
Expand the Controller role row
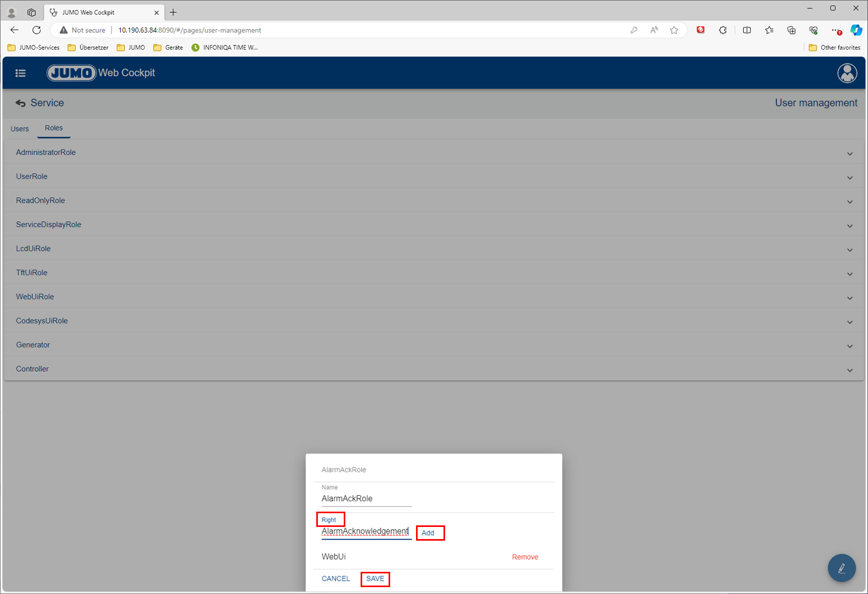[x=850, y=370]
